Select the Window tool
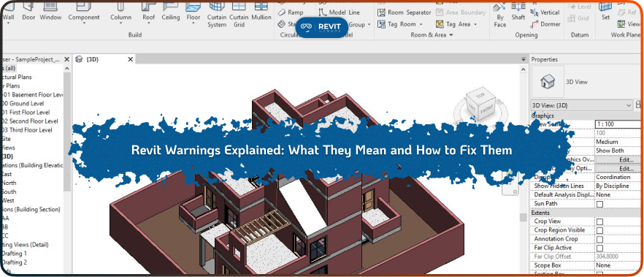Image resolution: width=644 pixels, height=277 pixels. (50, 12)
